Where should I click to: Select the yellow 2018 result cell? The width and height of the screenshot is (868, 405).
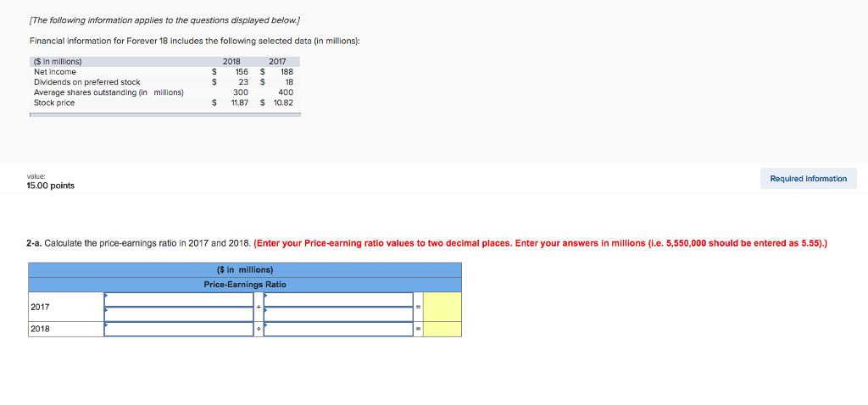[x=442, y=329]
